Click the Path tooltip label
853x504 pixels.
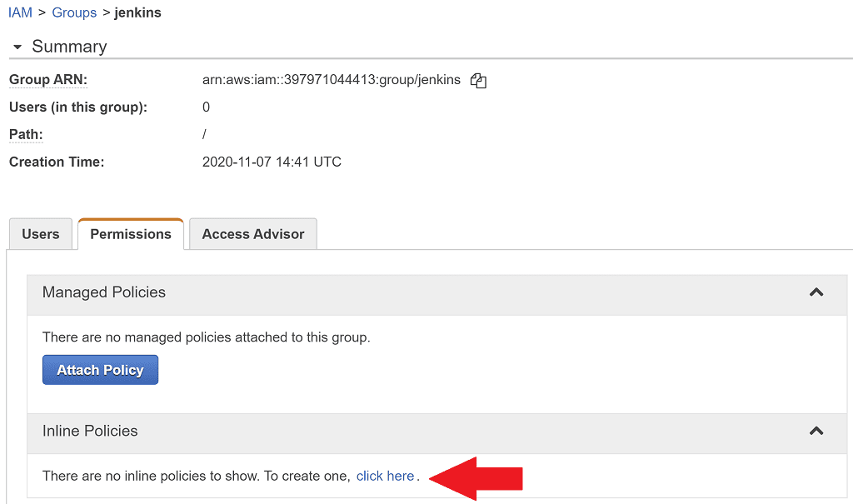tap(24, 134)
